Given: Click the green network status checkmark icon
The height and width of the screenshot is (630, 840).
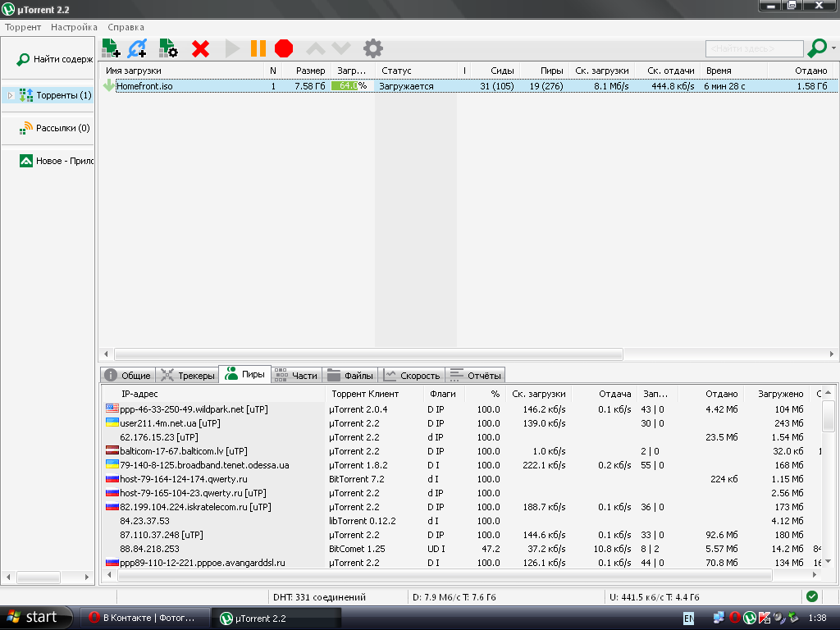Looking at the screenshot, I should coord(811,596).
